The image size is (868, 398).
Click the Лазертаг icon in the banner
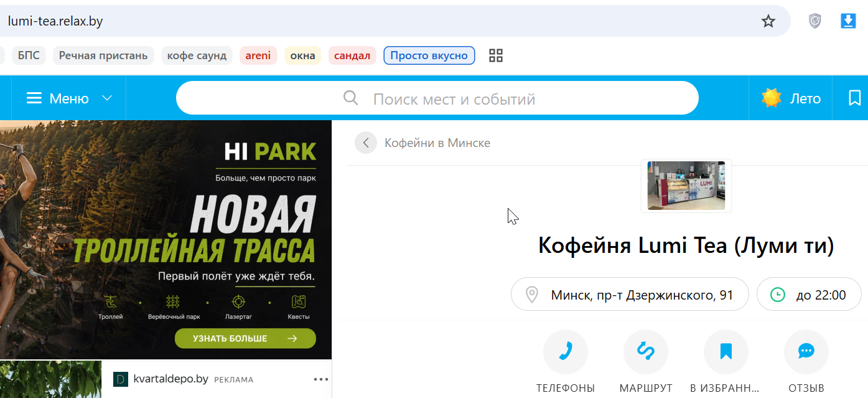[x=238, y=302]
